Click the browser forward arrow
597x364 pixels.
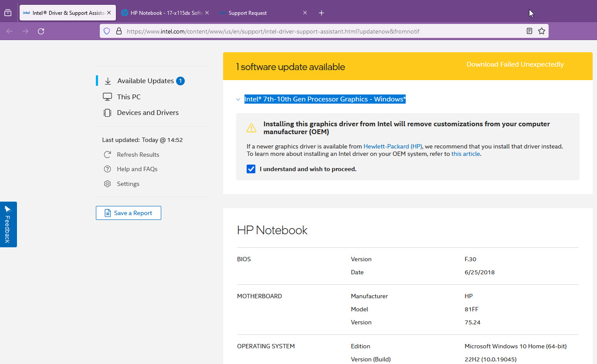(25, 31)
